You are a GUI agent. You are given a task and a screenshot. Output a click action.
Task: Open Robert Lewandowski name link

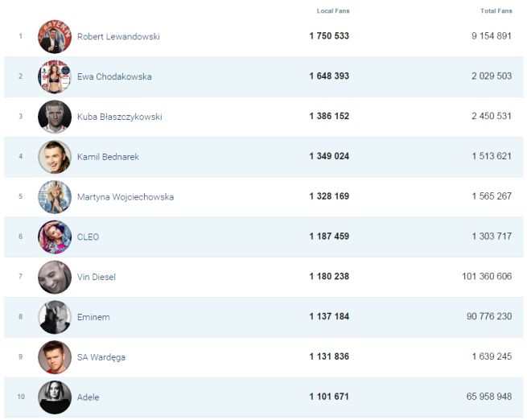(x=118, y=36)
